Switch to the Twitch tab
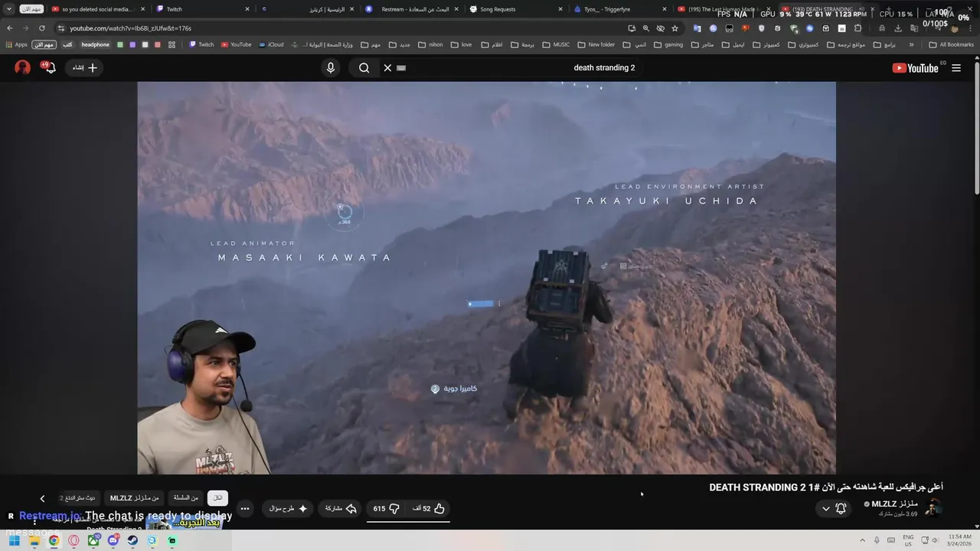 tap(203, 9)
